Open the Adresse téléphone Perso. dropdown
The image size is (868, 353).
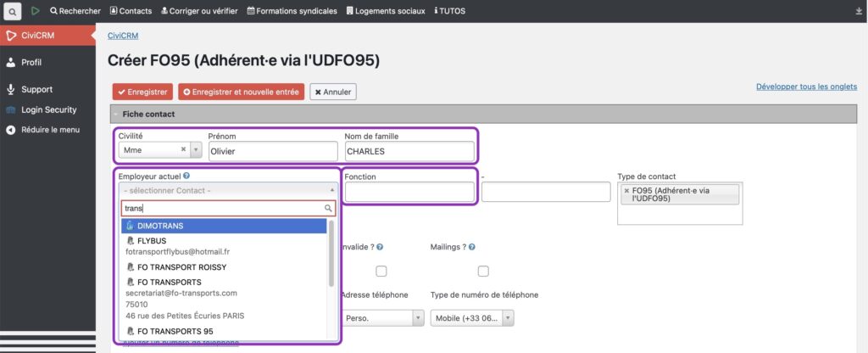coord(417,318)
